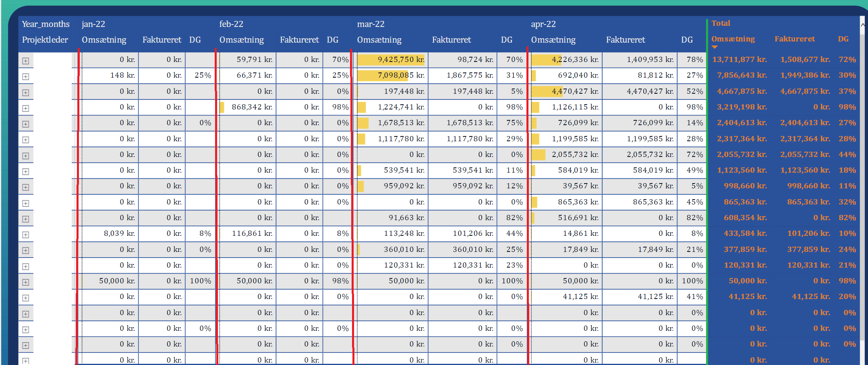Expand the row with total 50,000 kr.
The height and width of the screenshot is (365, 868).
click(x=26, y=283)
